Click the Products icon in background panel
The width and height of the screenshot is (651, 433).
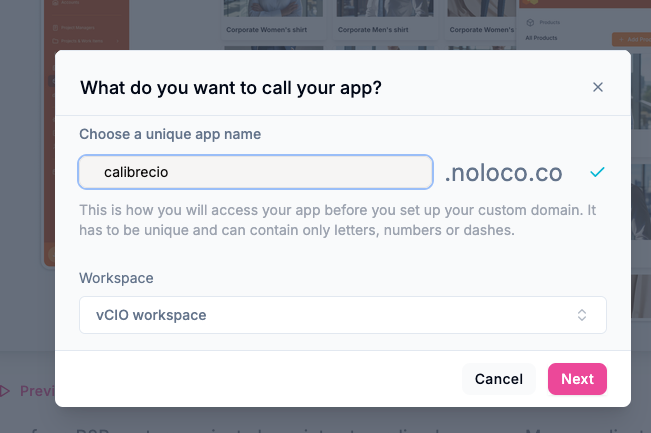530,22
